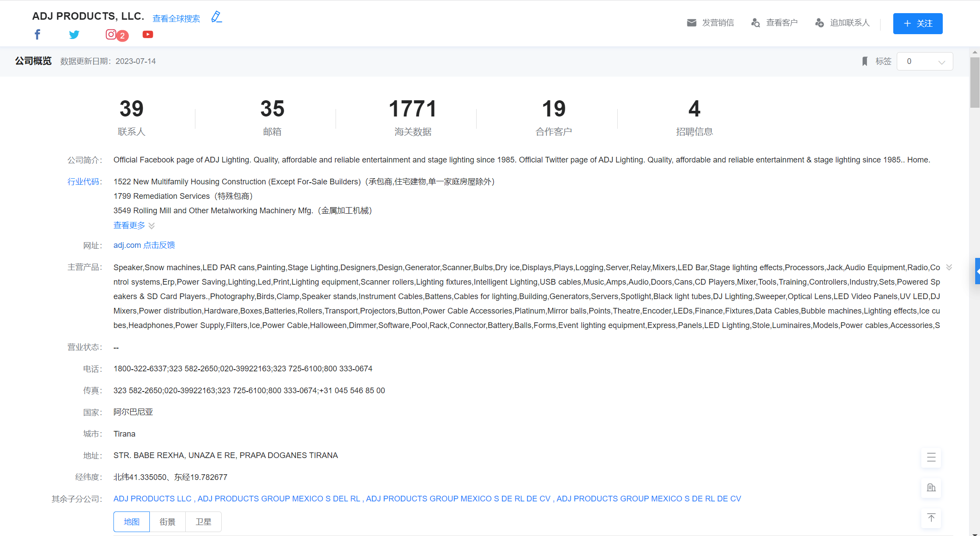
Task: Click 发营销信 send marketing mail
Action: pos(710,23)
